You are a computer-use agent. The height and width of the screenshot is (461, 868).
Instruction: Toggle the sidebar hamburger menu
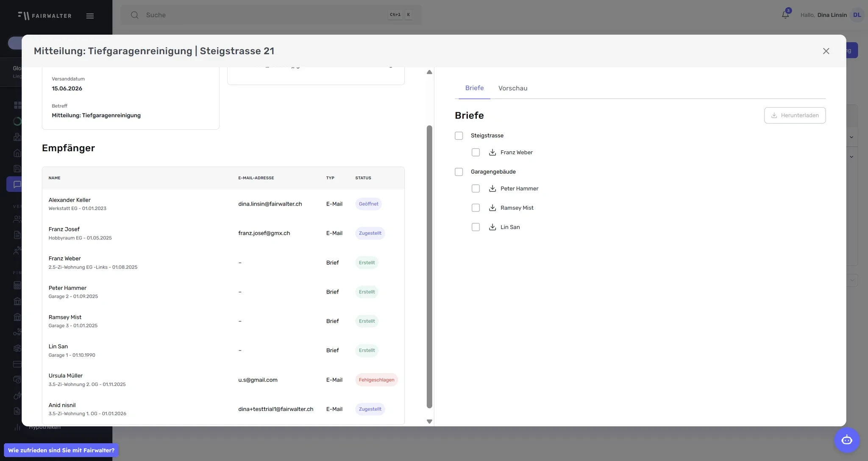click(90, 16)
